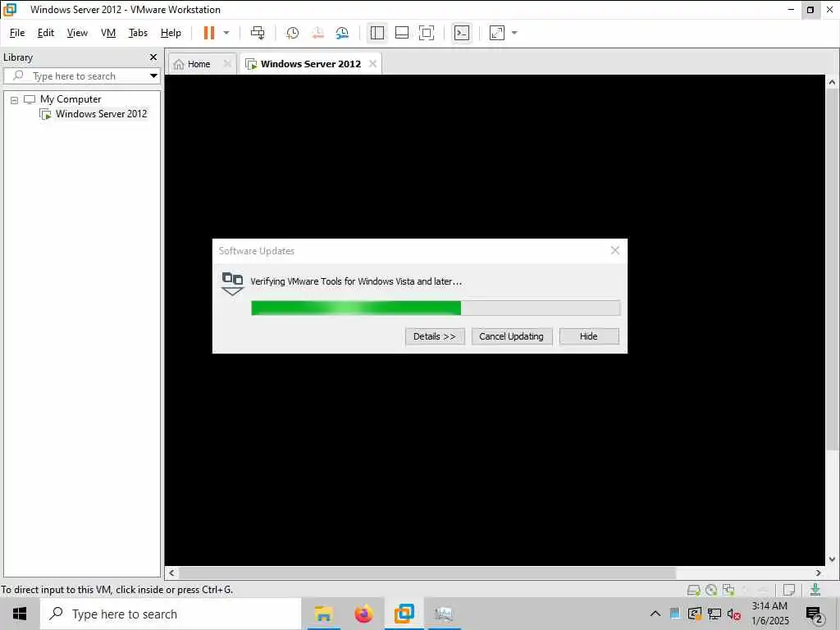Toggle the library sidebar view
Screen dimensions: 840x630
(377, 33)
